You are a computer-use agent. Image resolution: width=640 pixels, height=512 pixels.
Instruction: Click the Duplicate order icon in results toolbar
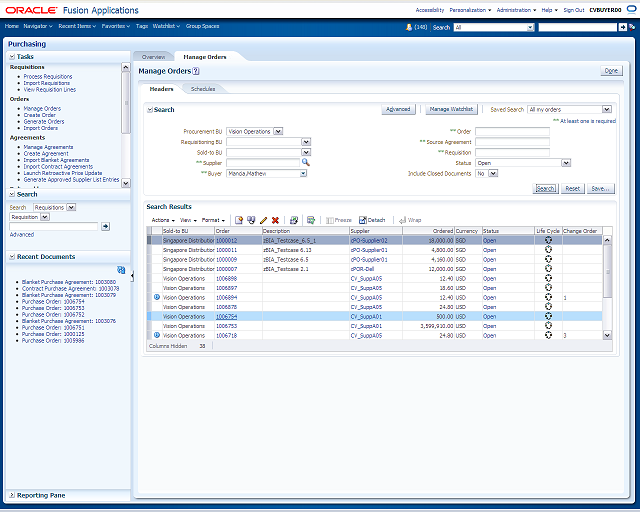tap(251, 220)
